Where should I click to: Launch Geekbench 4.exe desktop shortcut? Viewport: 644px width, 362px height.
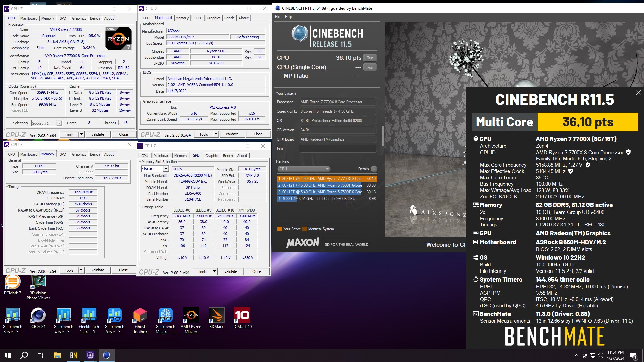63,321
